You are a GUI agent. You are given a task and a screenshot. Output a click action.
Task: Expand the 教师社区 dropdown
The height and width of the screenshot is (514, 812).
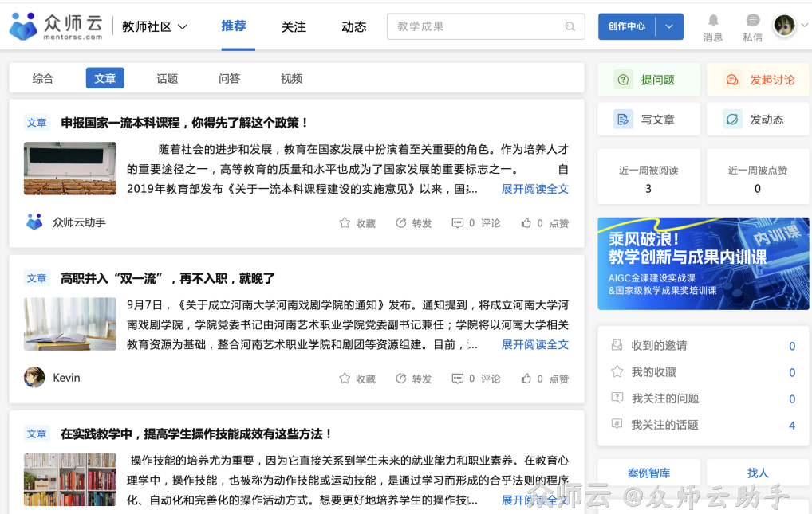click(x=155, y=25)
